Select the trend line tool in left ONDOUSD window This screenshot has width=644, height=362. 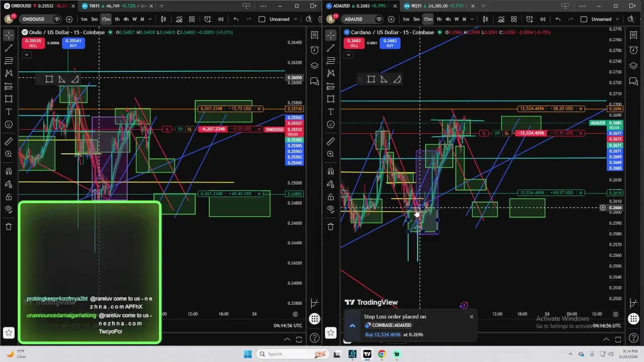9,48
